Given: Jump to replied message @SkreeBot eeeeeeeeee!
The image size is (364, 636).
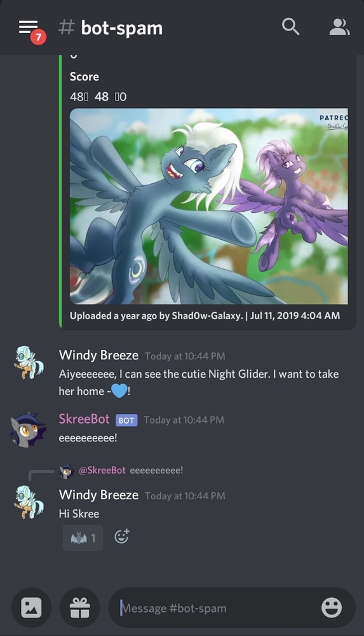Looking at the screenshot, I should (130, 471).
